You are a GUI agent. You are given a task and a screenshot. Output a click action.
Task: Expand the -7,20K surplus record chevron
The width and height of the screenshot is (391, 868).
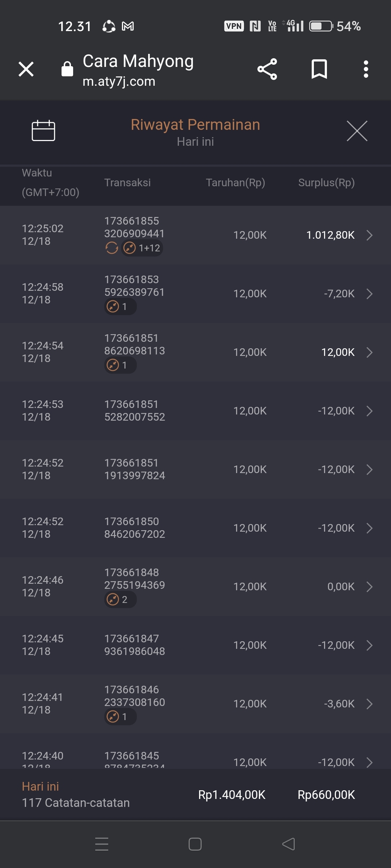coord(370,294)
